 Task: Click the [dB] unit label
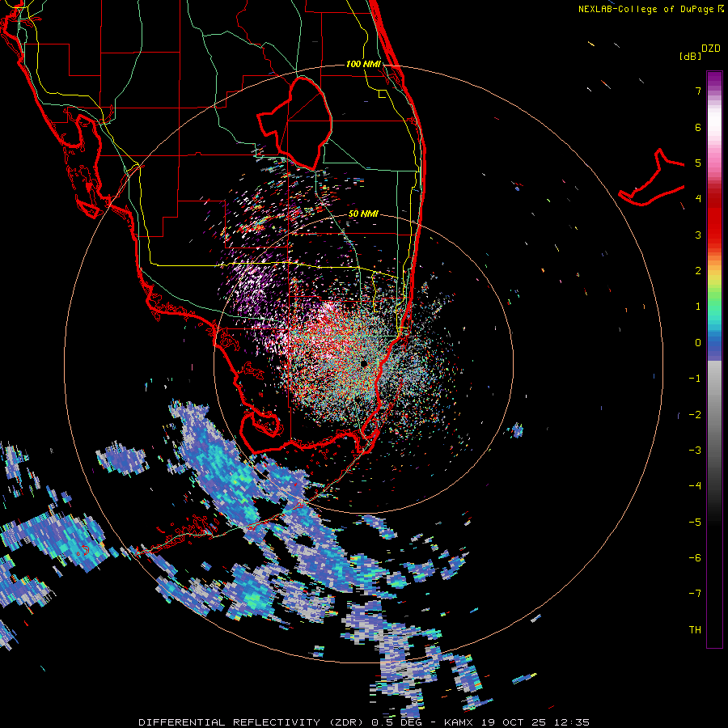tap(690, 57)
